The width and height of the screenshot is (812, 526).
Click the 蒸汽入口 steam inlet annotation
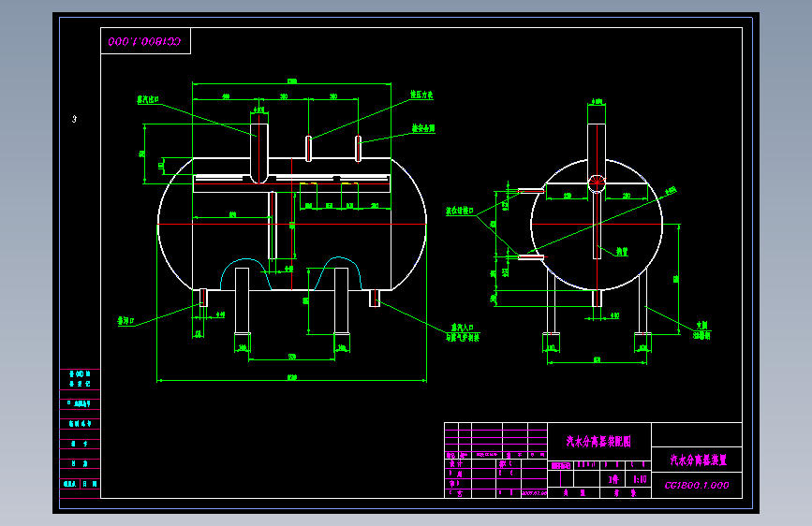click(462, 328)
